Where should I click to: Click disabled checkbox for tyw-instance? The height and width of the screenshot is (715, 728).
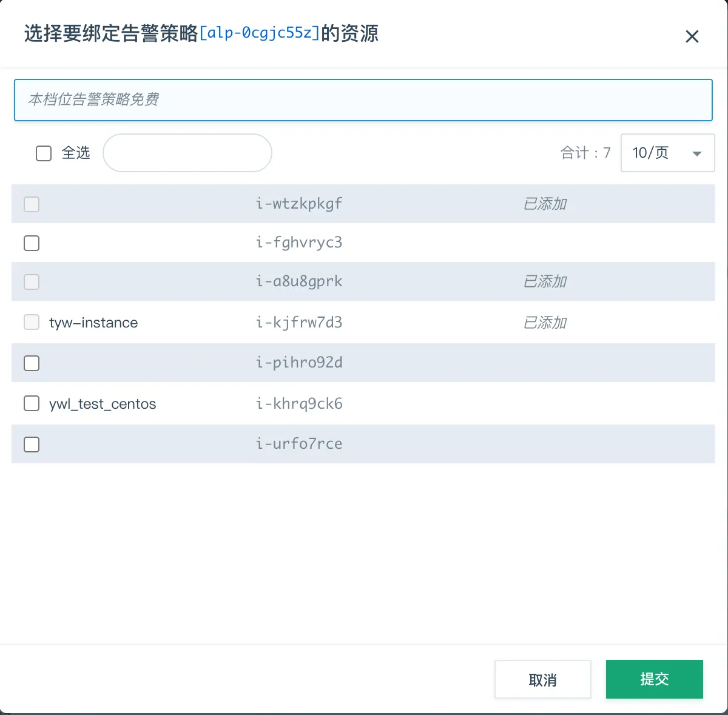tap(32, 323)
